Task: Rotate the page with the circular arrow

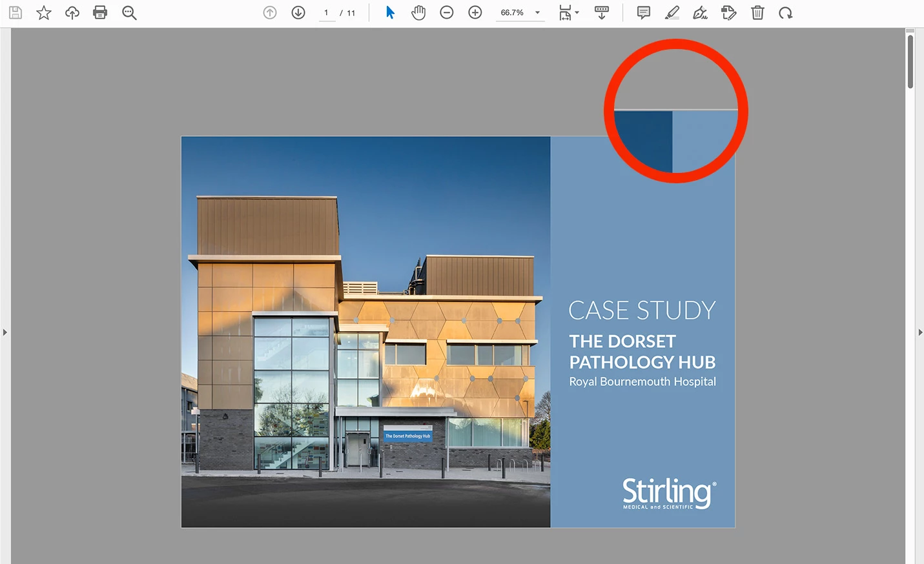Action: (785, 13)
